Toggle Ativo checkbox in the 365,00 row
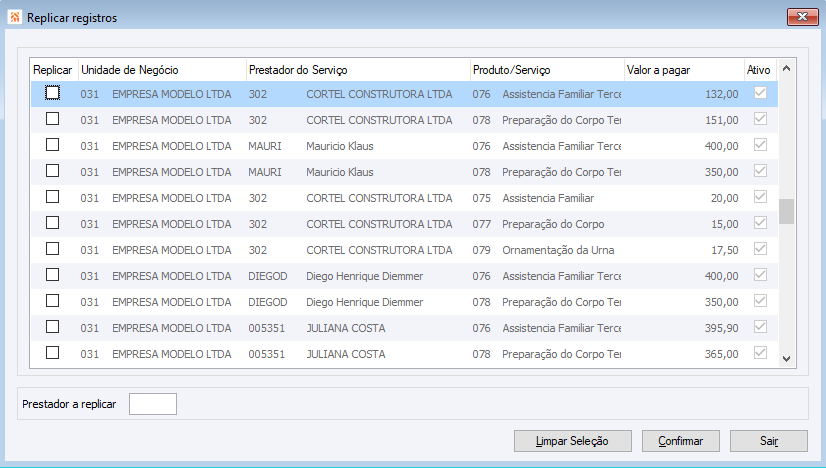The height and width of the screenshot is (468, 826). point(760,353)
